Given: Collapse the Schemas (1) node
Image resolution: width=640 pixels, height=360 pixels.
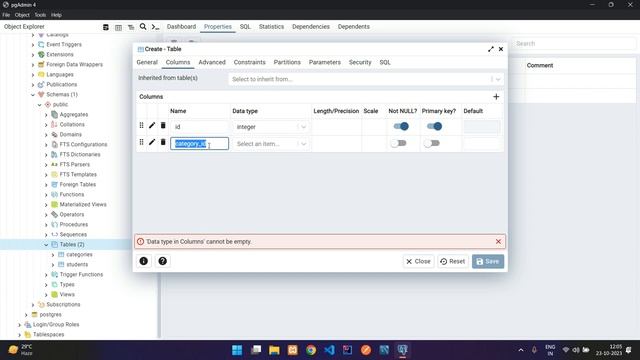Looking at the screenshot, I should click(x=33, y=95).
